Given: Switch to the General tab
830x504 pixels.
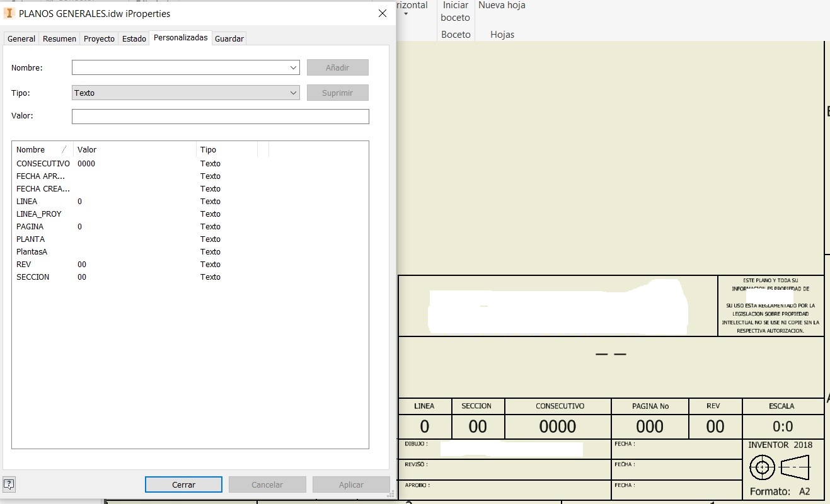Looking at the screenshot, I should coord(21,38).
